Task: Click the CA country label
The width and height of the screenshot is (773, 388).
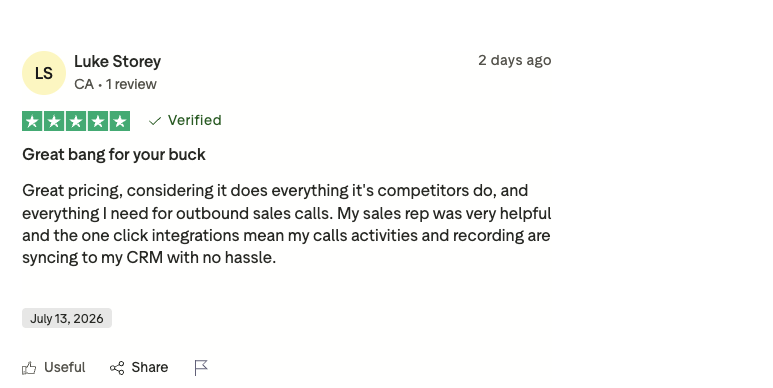Action: point(84,84)
